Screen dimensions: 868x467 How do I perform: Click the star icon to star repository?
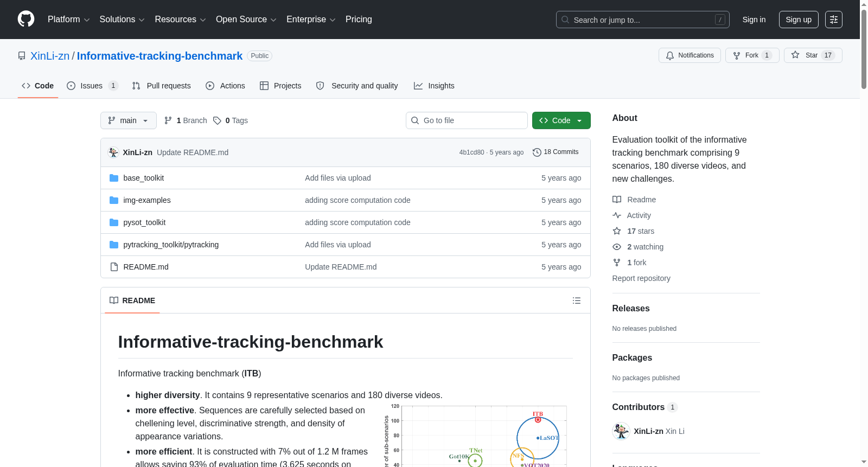pyautogui.click(x=795, y=55)
